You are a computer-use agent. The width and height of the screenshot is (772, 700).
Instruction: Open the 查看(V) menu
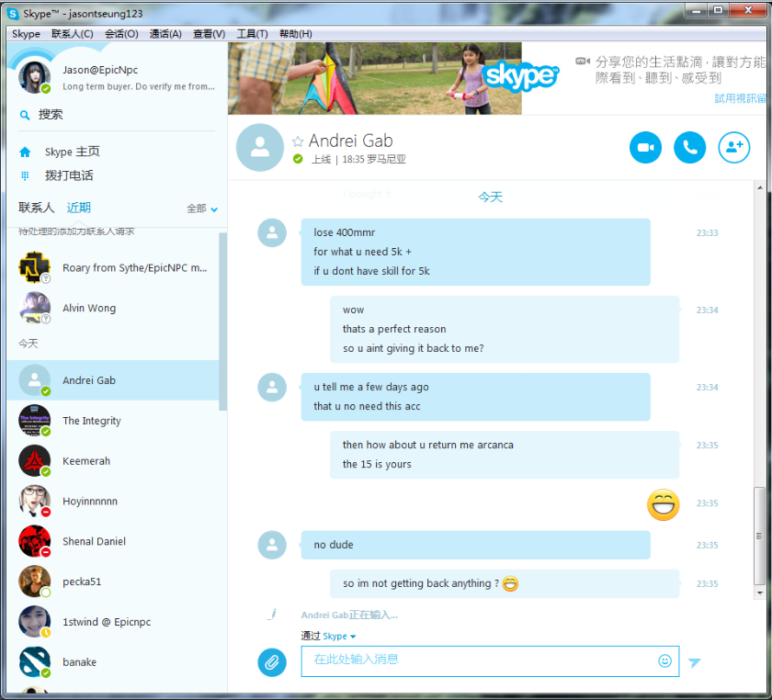[210, 34]
